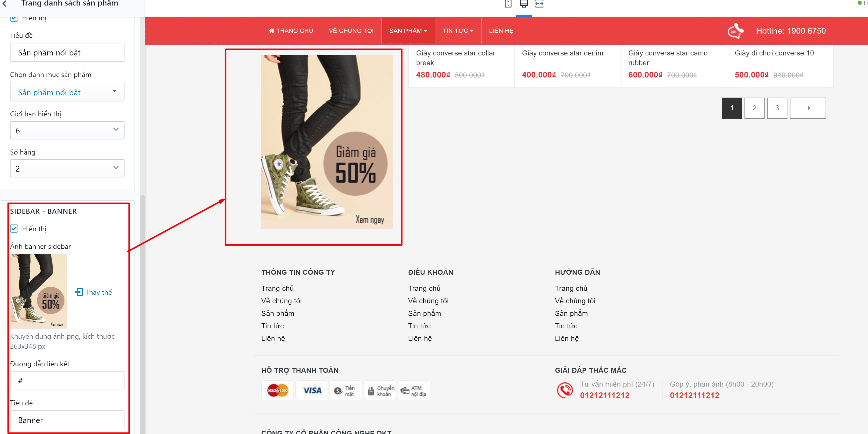Click Sản phẩm under Hướng dẫn
This screenshot has height=434, width=868.
(x=572, y=314)
